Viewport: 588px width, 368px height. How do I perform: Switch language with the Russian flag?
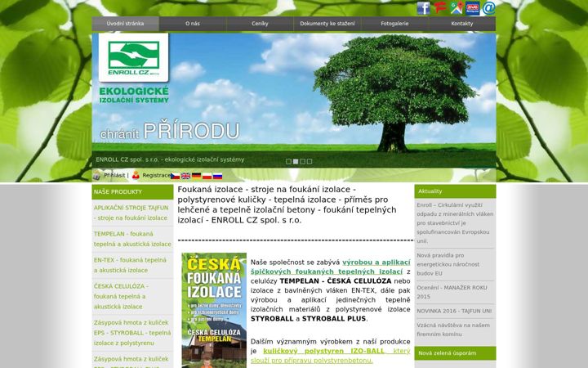point(217,176)
